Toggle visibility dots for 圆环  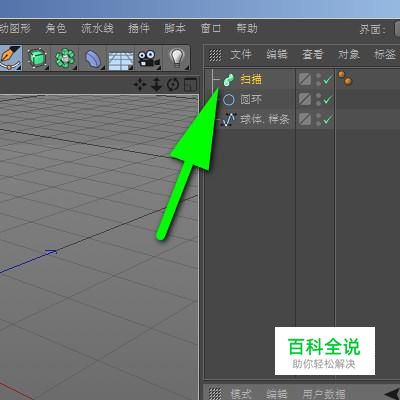point(318,100)
